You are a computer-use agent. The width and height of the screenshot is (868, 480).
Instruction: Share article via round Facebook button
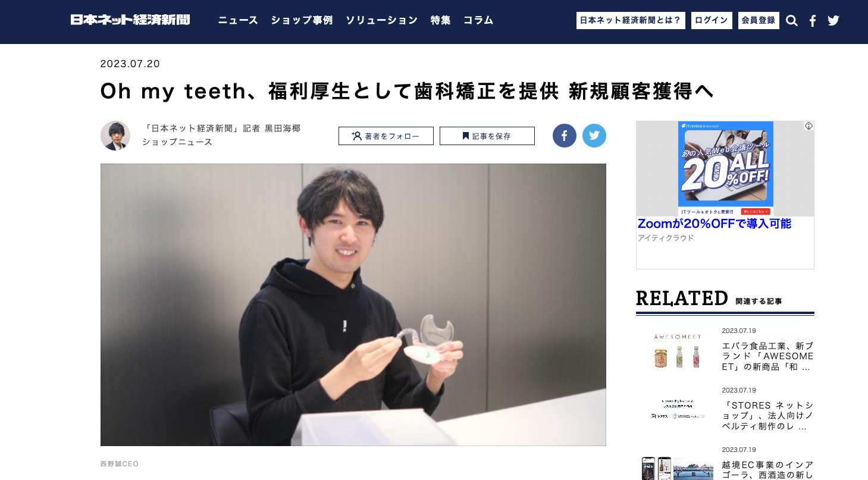click(565, 136)
